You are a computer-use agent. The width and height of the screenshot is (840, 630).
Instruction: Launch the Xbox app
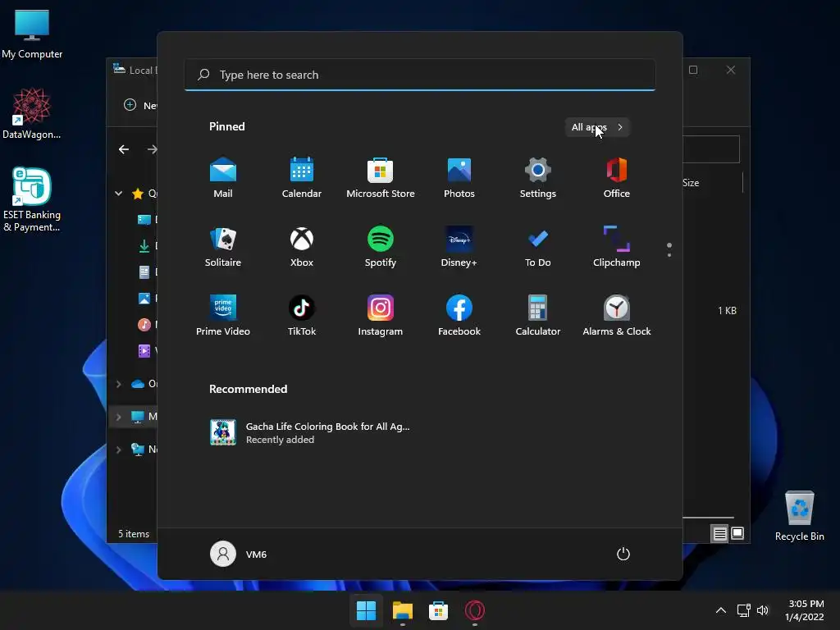pos(302,247)
